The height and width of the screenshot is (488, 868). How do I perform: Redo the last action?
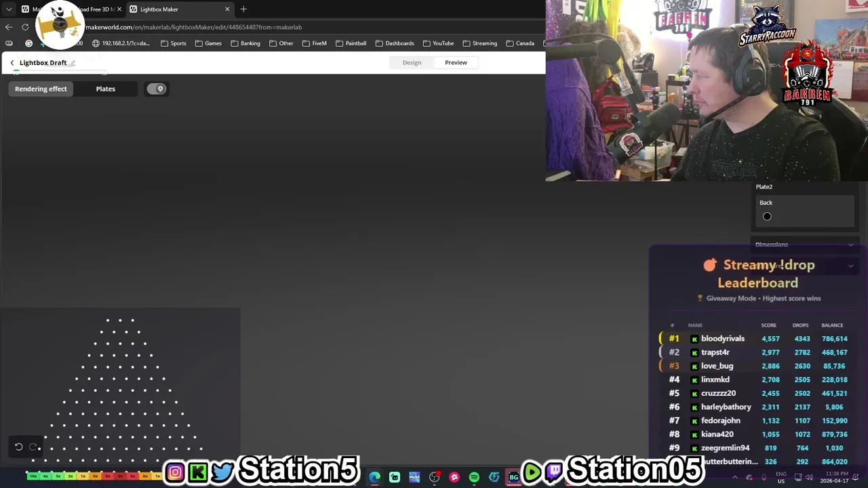coord(33,447)
